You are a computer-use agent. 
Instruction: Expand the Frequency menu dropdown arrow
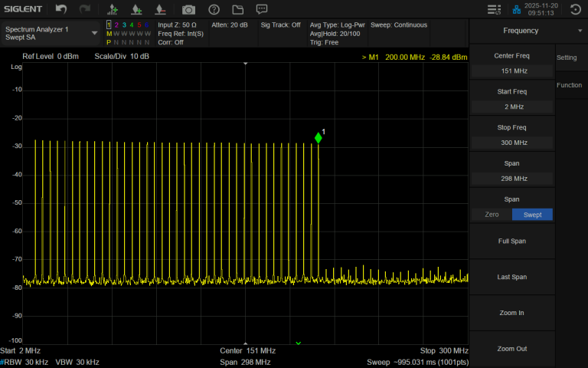click(580, 31)
